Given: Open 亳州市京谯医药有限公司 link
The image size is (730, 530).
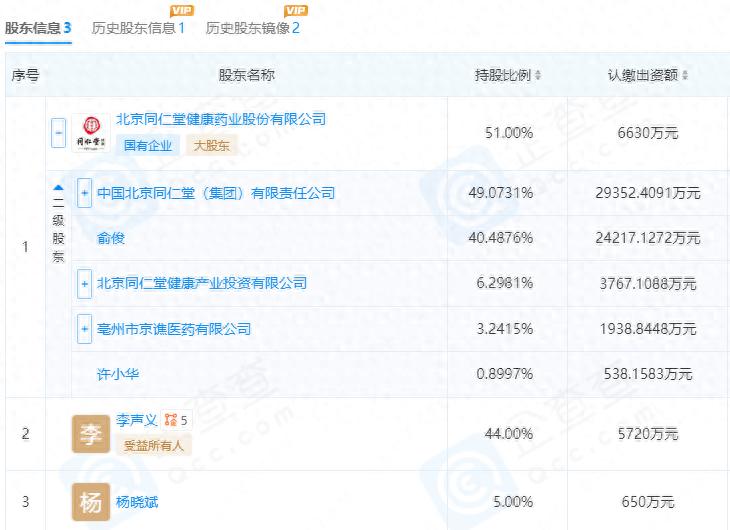Looking at the screenshot, I should click(174, 329).
